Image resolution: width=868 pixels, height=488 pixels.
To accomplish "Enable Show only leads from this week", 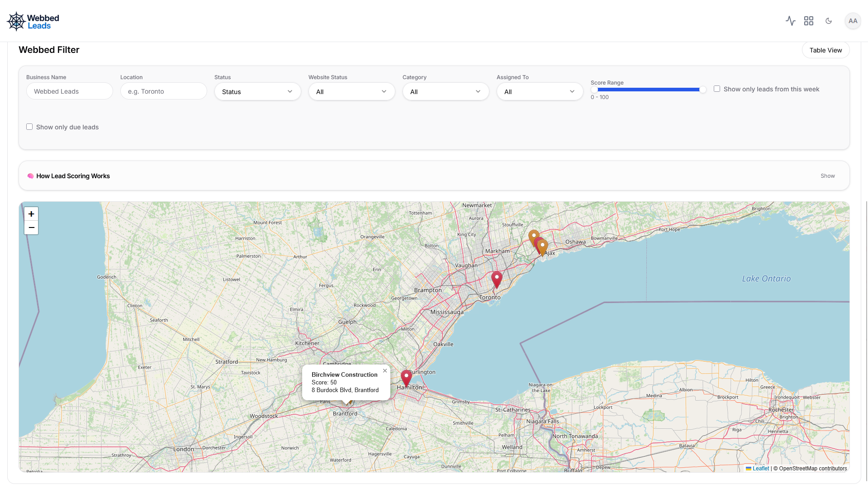I will click(717, 89).
